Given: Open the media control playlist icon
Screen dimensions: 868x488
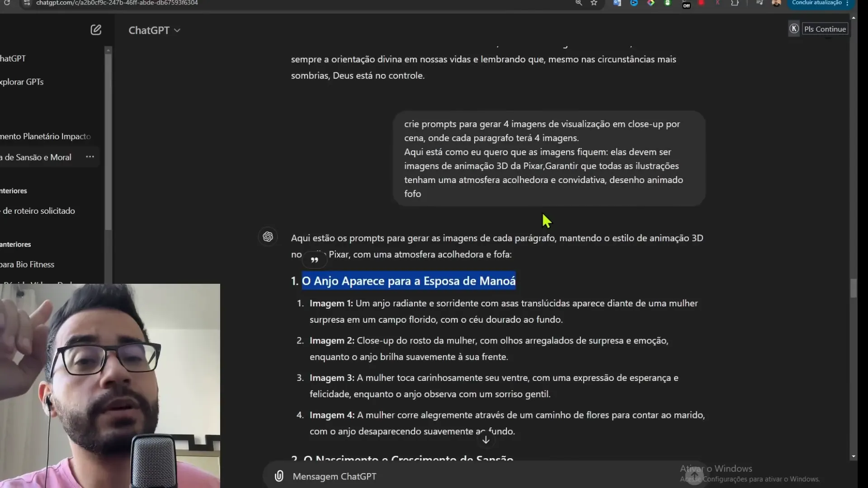Looking at the screenshot, I should click(x=759, y=3).
